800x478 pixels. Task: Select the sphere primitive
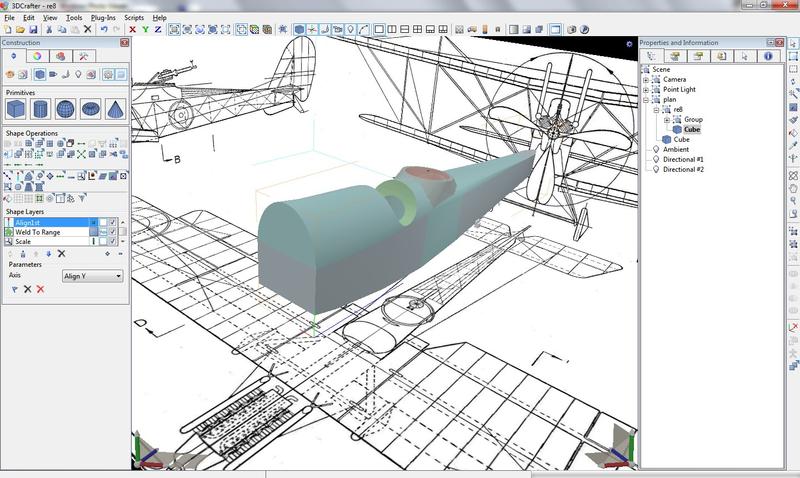(x=66, y=107)
